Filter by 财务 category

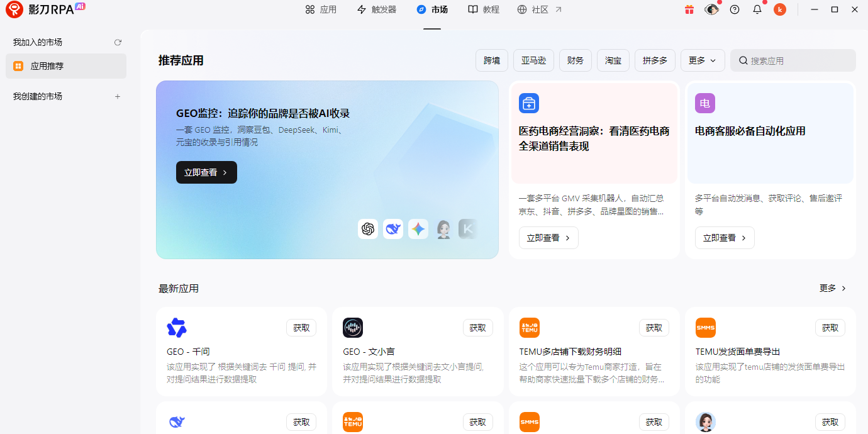(x=576, y=60)
